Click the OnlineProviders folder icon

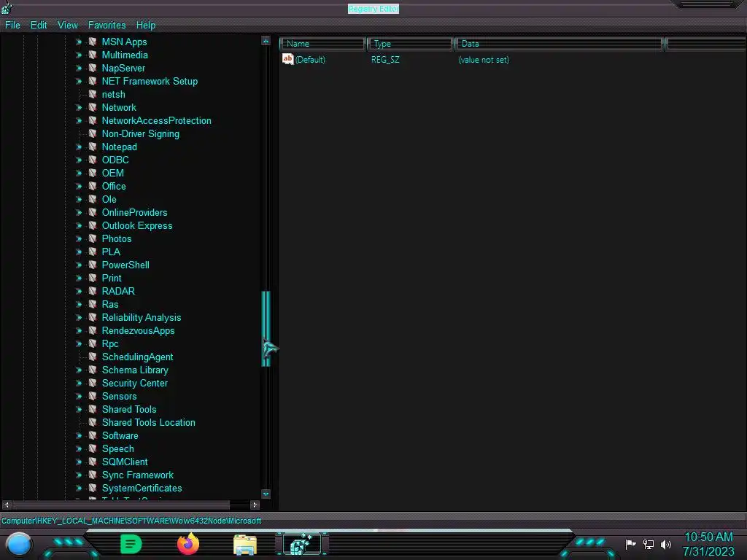pos(93,212)
